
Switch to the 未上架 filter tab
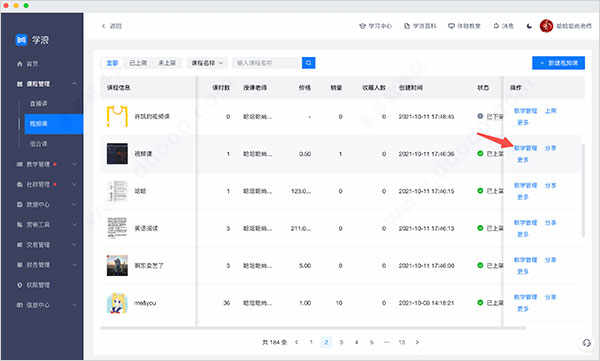tap(167, 63)
